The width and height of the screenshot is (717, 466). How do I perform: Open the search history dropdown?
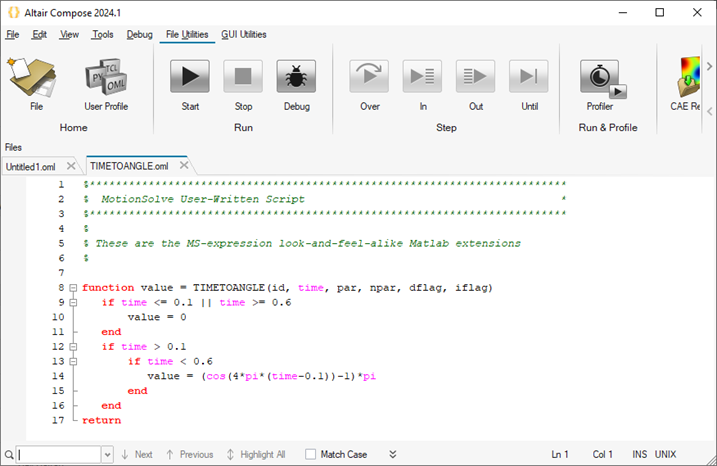pos(107,455)
